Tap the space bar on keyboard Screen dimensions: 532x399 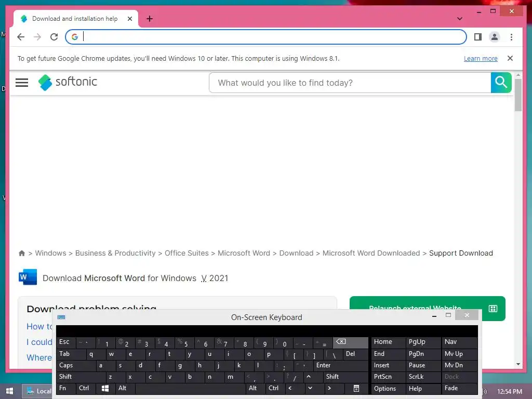pos(190,388)
